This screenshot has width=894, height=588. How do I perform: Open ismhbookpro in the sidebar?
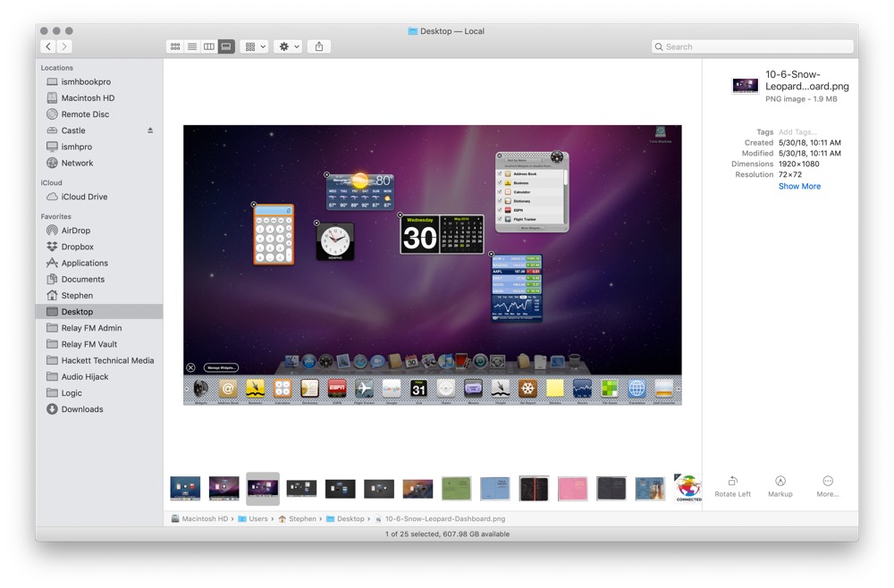(99, 82)
